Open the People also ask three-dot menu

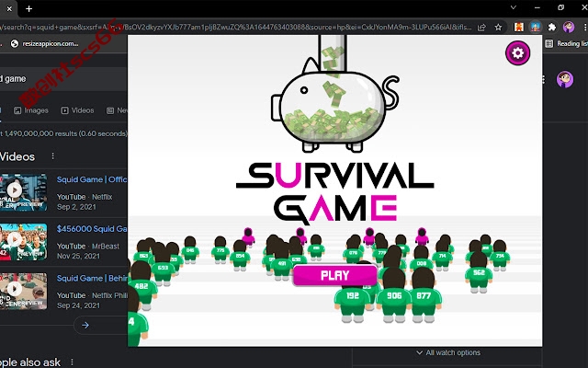(x=72, y=362)
